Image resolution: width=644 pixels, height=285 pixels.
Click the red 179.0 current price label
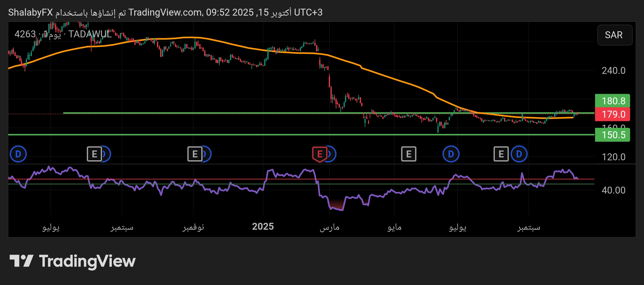(x=612, y=114)
